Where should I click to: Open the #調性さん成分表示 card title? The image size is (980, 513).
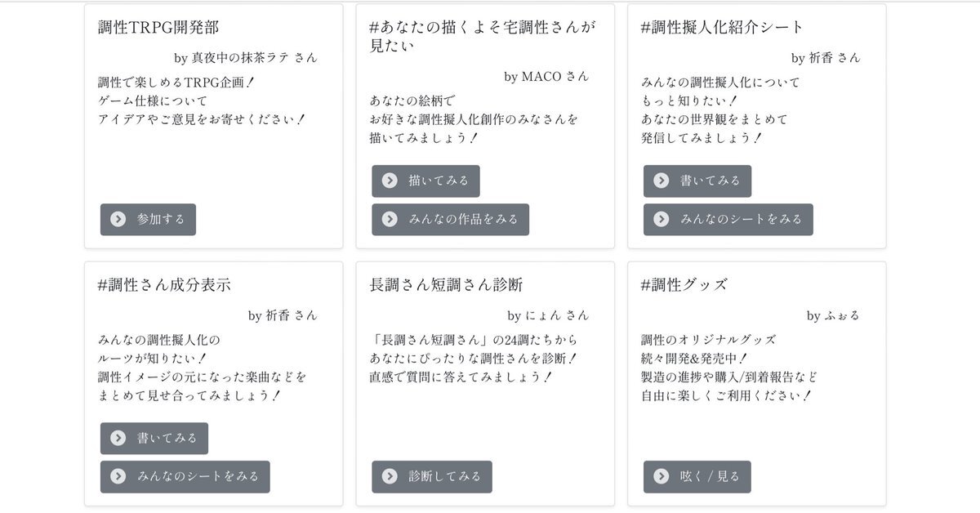tap(164, 284)
